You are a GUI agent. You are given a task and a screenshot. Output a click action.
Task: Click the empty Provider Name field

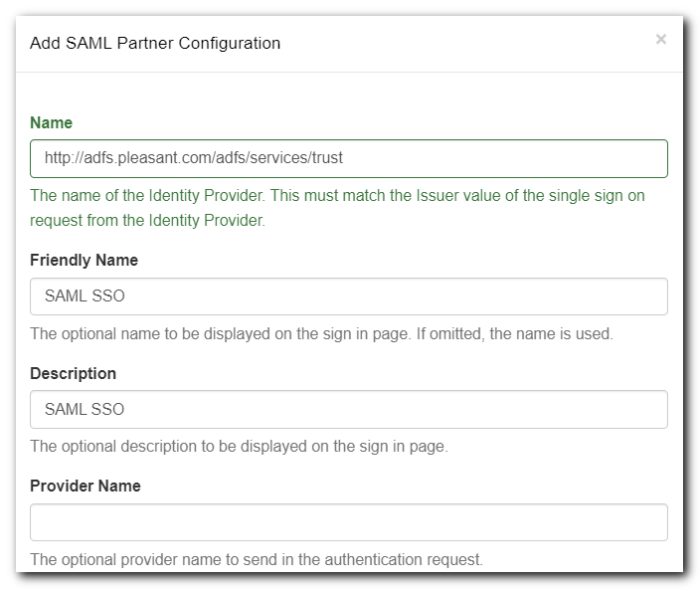point(349,522)
